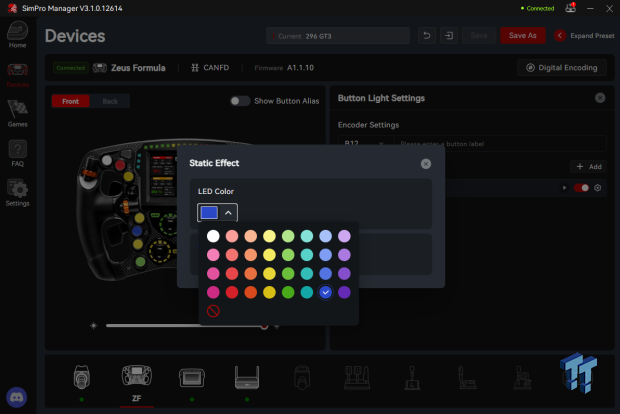Disable the red light effect toggle
Viewport: 620px width, 414px height.
coord(581,188)
